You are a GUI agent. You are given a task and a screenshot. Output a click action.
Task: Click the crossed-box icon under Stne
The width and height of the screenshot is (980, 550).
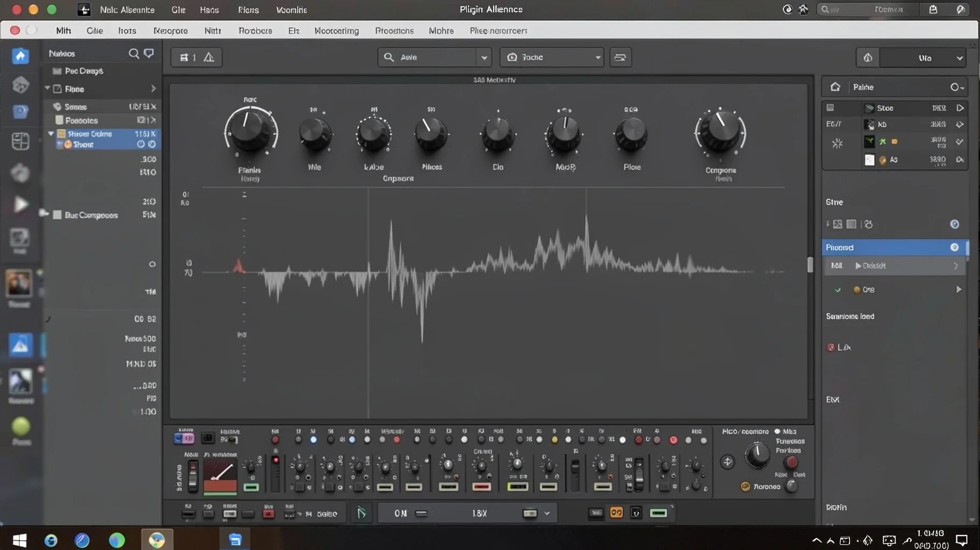[838, 224]
